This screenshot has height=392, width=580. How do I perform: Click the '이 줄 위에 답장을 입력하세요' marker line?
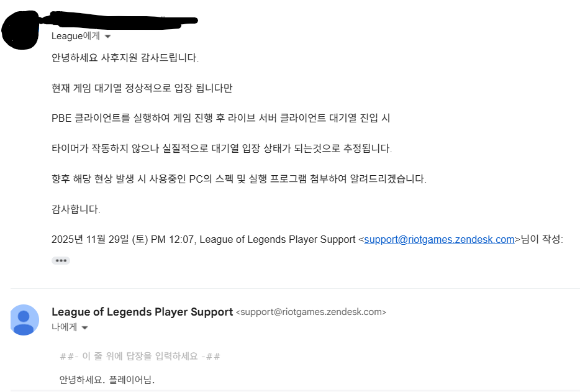coord(140,356)
